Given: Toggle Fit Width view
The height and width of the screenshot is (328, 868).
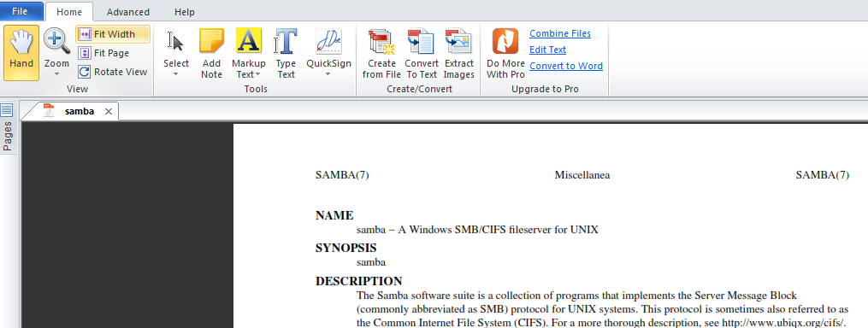Looking at the screenshot, I should coord(113,34).
